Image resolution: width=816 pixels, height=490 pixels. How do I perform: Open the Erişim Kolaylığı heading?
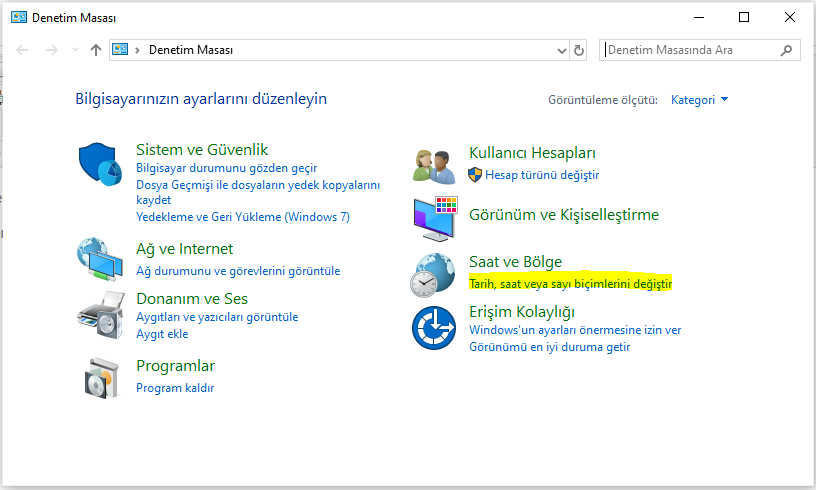coord(521,312)
